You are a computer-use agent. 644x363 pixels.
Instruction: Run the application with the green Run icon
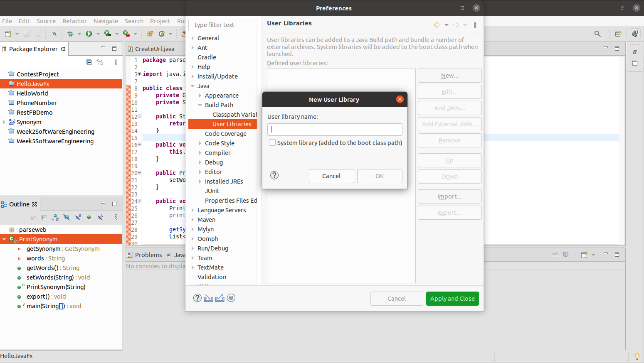pyautogui.click(x=89, y=34)
